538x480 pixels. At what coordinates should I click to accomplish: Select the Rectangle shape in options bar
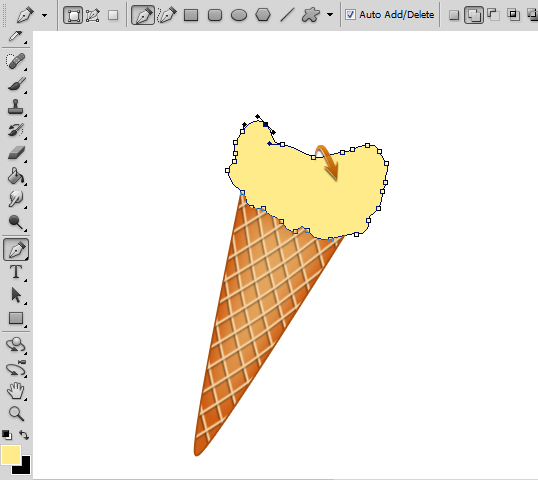(191, 15)
